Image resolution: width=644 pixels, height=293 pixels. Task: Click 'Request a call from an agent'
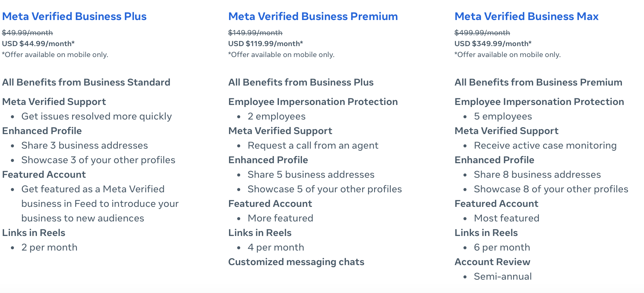click(x=313, y=146)
